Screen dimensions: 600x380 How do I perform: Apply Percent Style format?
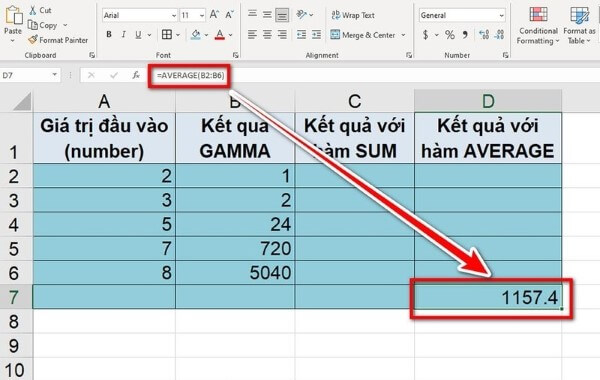coord(450,35)
